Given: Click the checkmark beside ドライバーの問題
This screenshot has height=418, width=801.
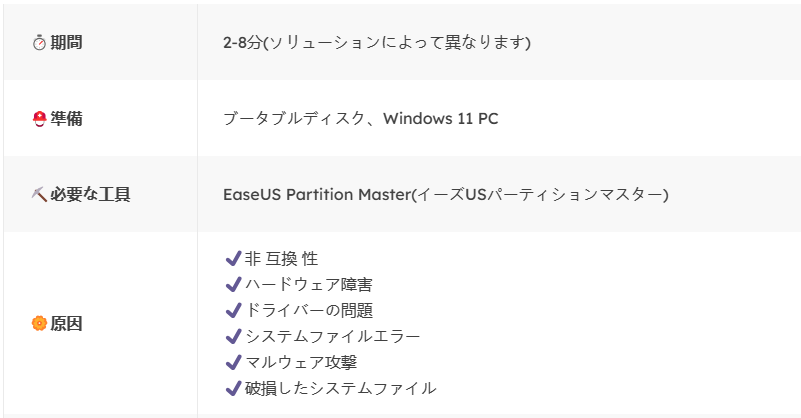Looking at the screenshot, I should [234, 311].
